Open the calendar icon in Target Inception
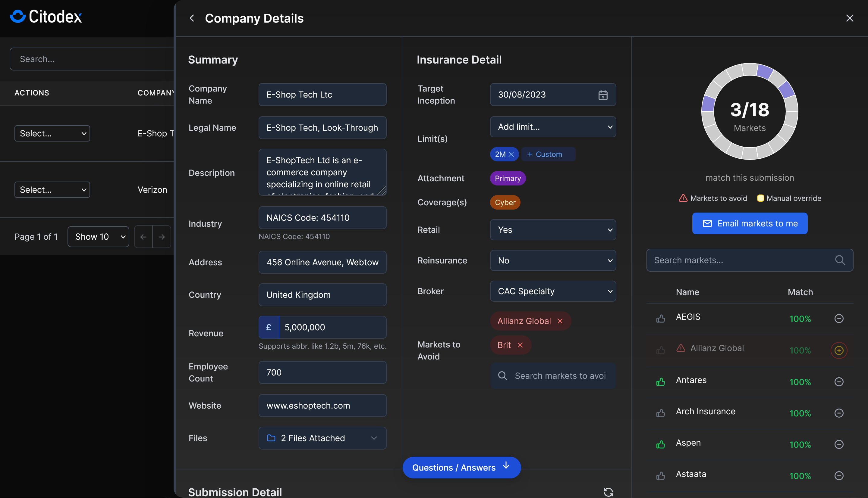868x498 pixels. [603, 95]
